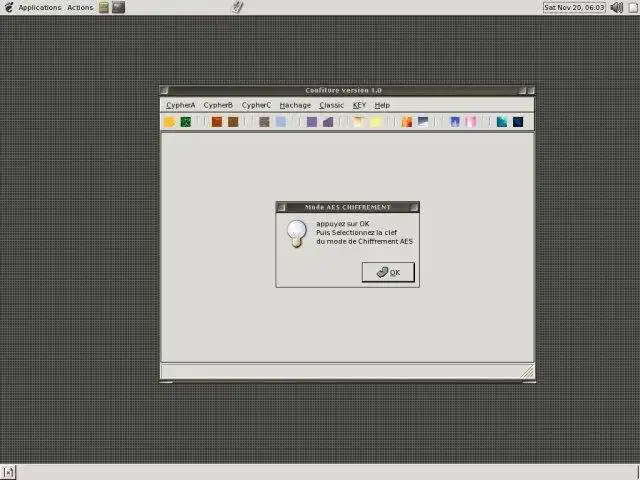Click the right button in AES dialog title bar
The width and height of the screenshot is (640, 480).
(414, 207)
